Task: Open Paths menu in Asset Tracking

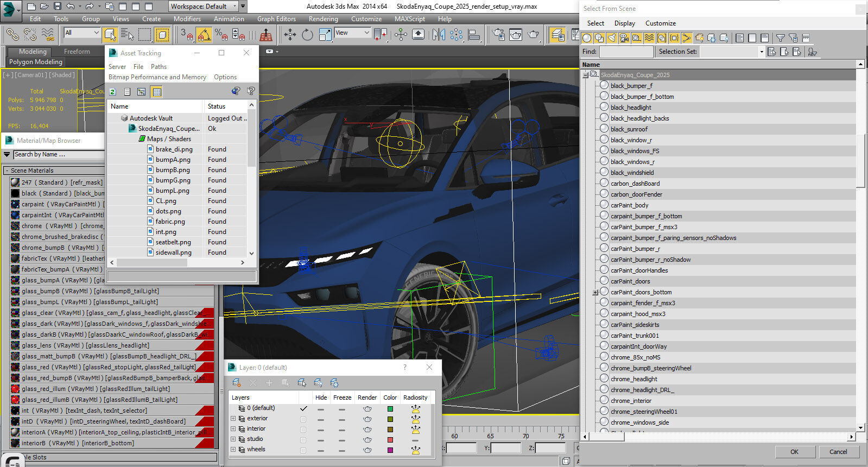Action: point(159,67)
